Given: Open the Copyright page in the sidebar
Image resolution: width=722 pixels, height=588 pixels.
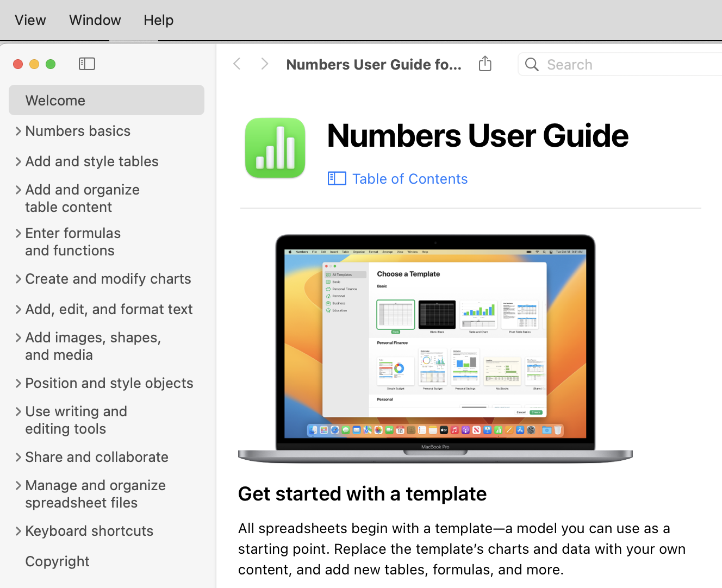Looking at the screenshot, I should coord(57,561).
